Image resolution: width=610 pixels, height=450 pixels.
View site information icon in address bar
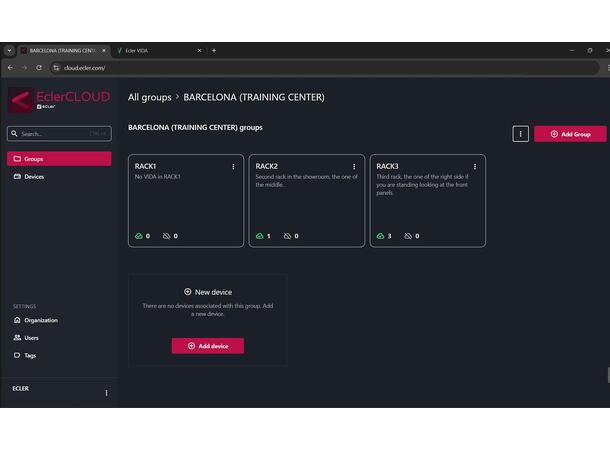tap(56, 68)
